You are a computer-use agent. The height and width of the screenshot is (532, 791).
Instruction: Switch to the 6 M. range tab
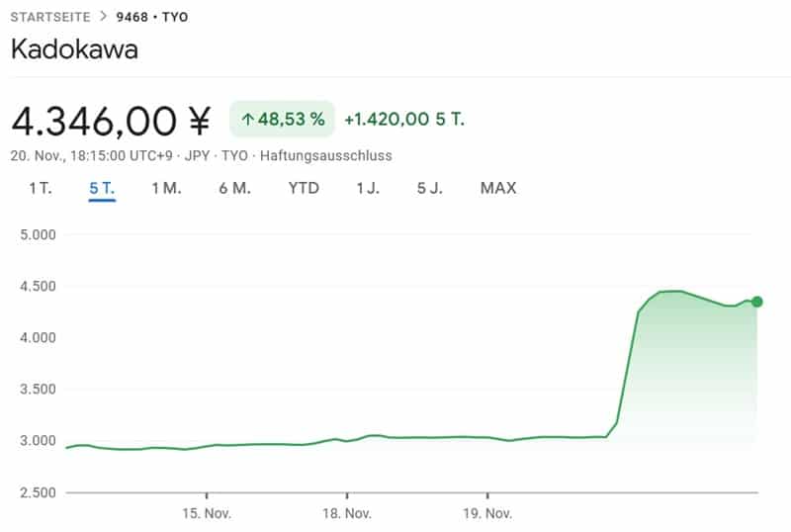(x=235, y=188)
